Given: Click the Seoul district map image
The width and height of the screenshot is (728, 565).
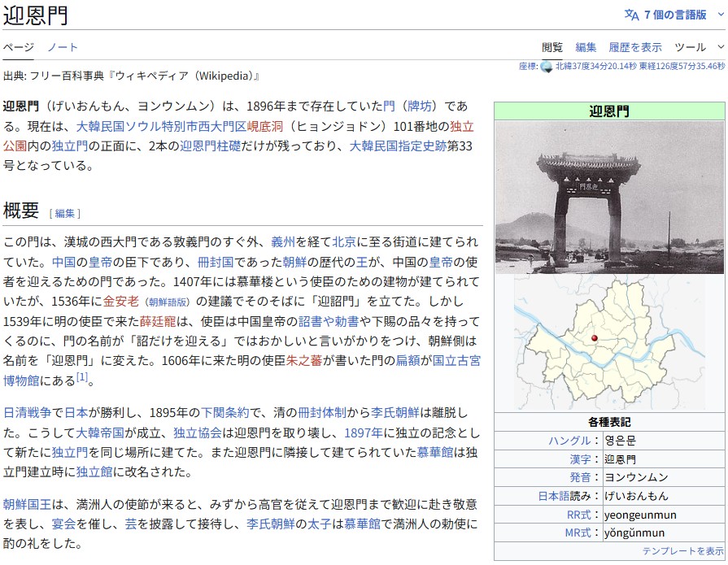Looking at the screenshot, I should (x=608, y=343).
